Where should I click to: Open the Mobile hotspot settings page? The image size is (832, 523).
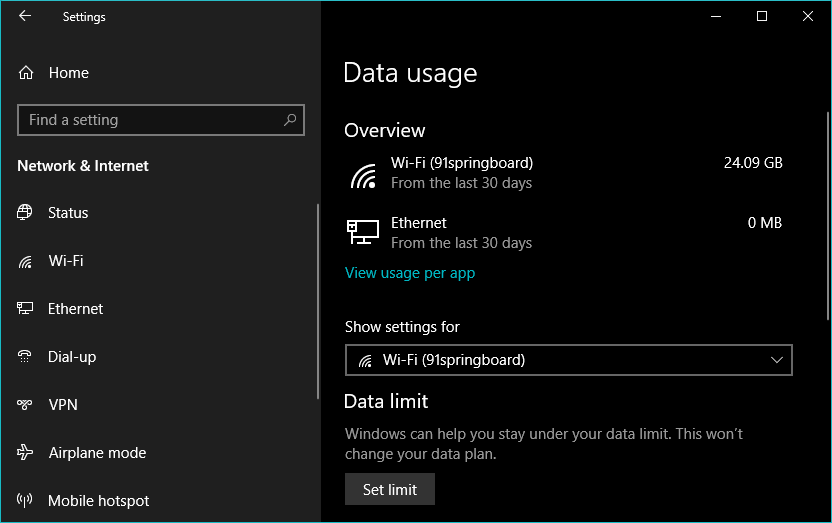coord(98,501)
